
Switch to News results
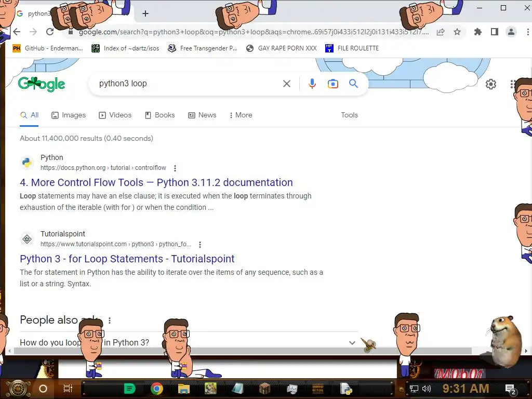pyautogui.click(x=202, y=115)
